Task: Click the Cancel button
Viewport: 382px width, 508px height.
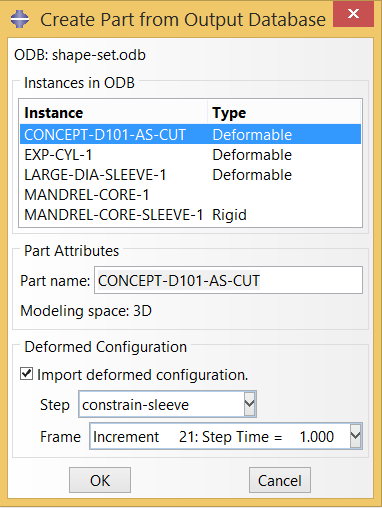Action: 280,480
